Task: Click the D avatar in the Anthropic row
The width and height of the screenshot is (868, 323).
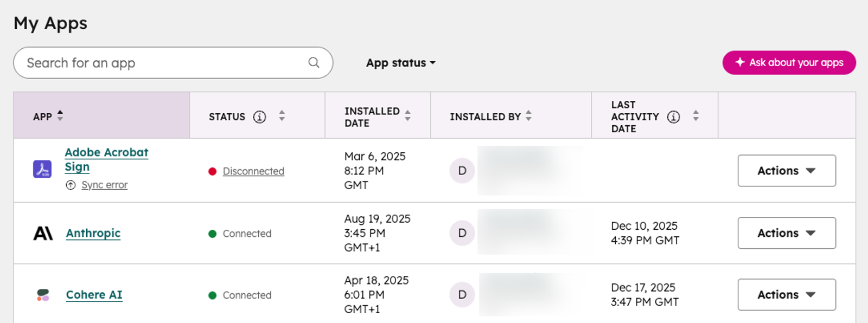Action: point(462,233)
